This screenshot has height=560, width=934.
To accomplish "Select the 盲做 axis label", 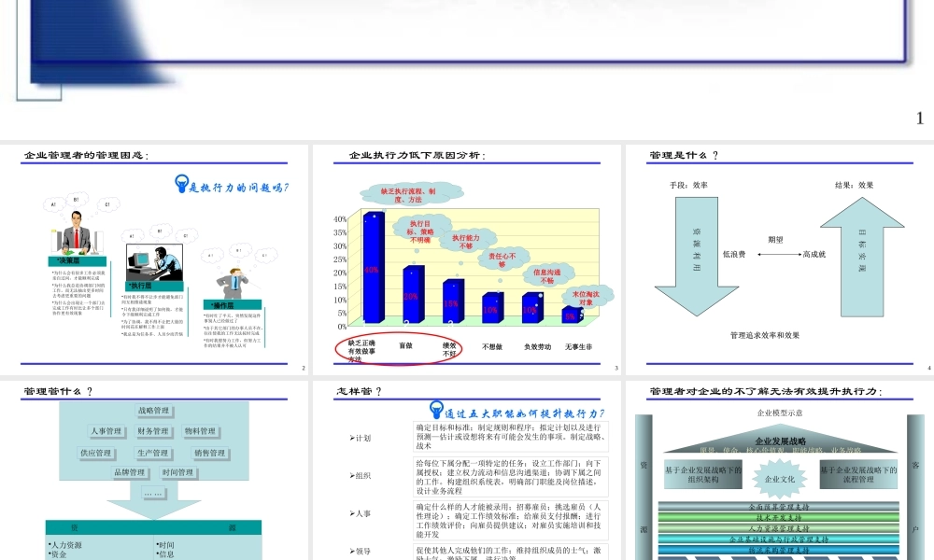I will 405,345.
